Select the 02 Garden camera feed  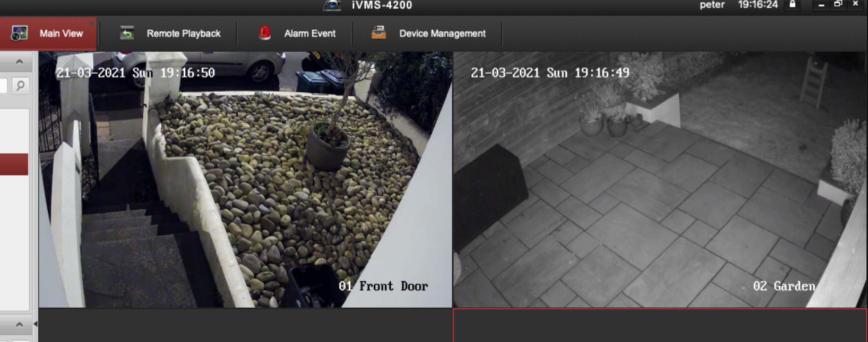660,179
